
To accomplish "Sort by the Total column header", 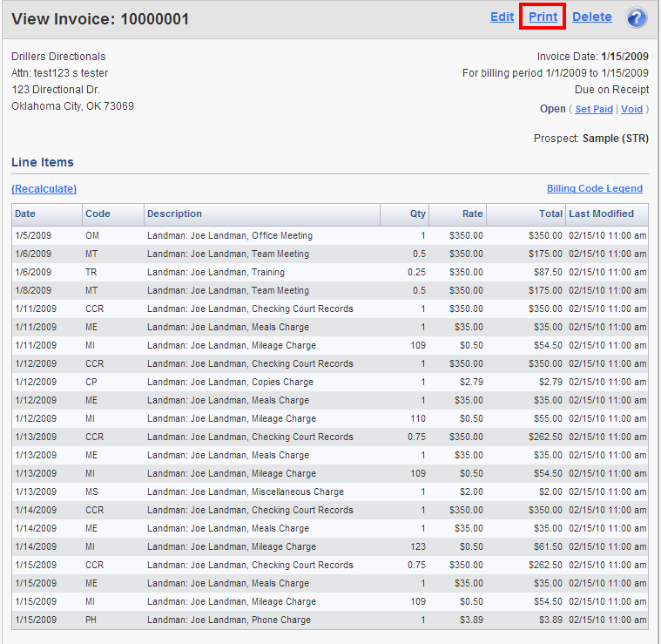I will click(550, 214).
